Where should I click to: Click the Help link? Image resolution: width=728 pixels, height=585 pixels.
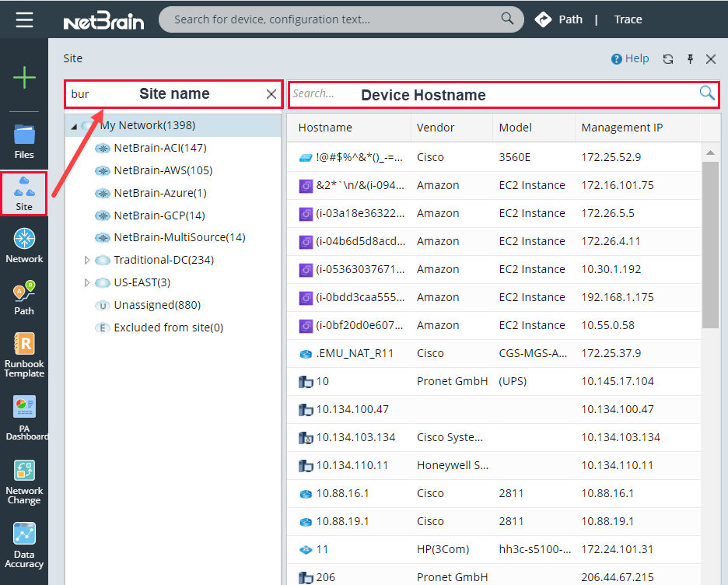[x=630, y=58]
